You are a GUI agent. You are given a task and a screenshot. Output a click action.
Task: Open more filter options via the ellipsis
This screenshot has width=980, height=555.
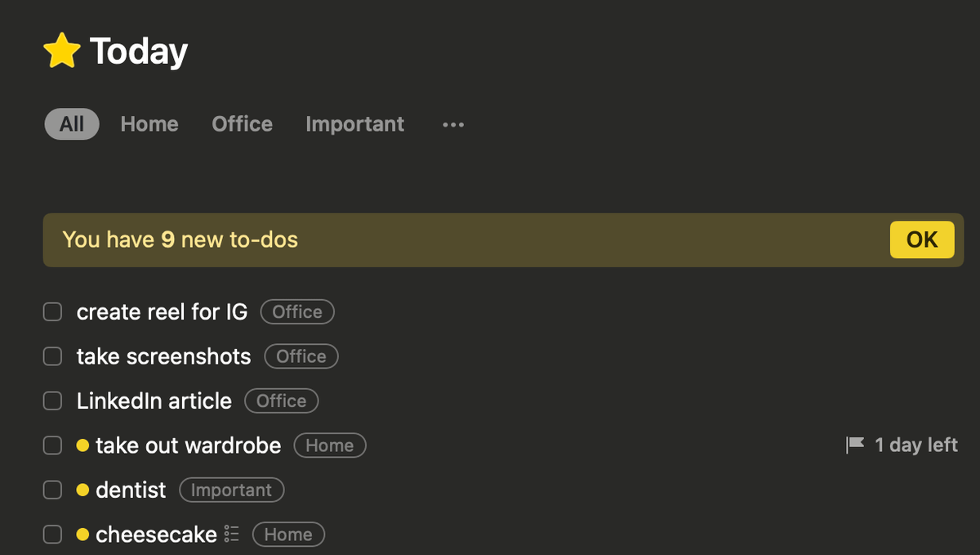(x=452, y=124)
